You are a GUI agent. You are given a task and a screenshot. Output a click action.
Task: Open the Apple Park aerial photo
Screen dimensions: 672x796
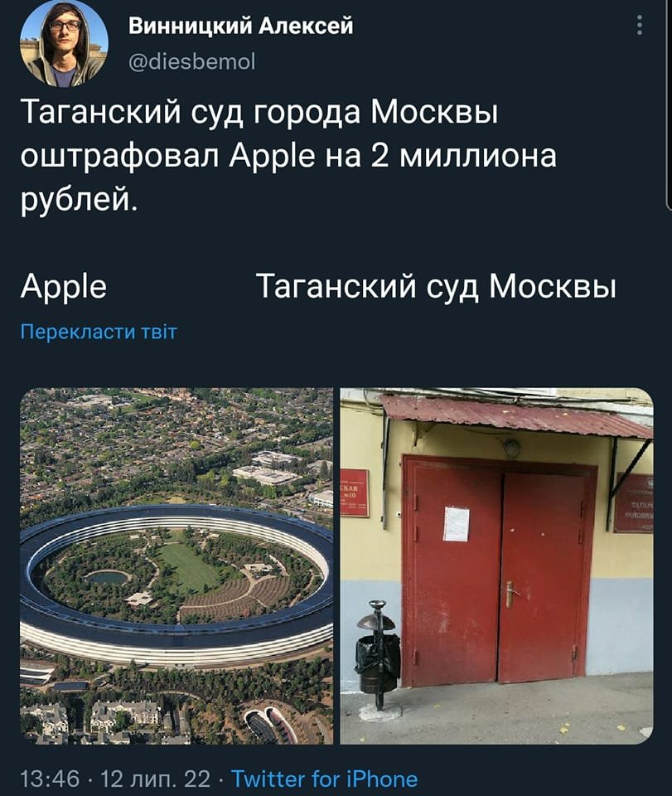pos(176,566)
